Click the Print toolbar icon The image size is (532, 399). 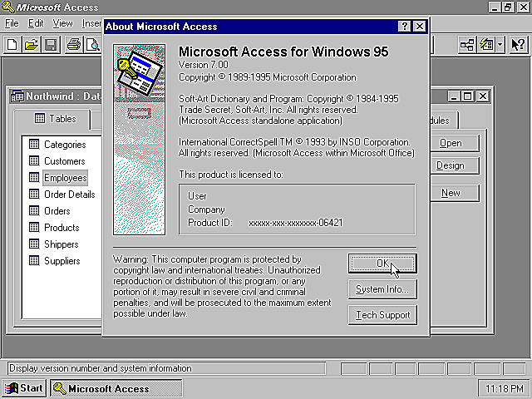point(74,45)
